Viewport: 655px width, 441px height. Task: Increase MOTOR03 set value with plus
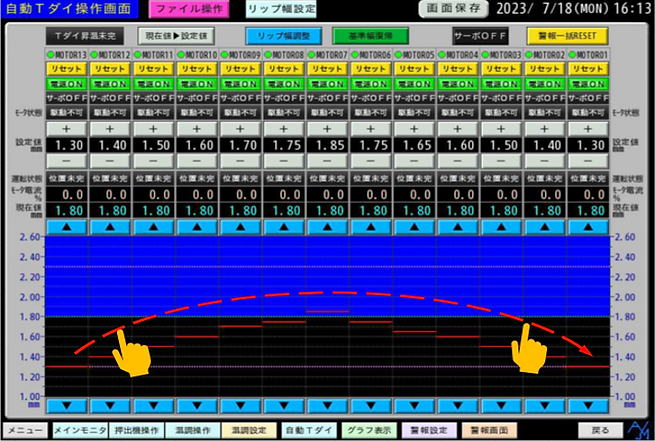pyautogui.click(x=501, y=129)
